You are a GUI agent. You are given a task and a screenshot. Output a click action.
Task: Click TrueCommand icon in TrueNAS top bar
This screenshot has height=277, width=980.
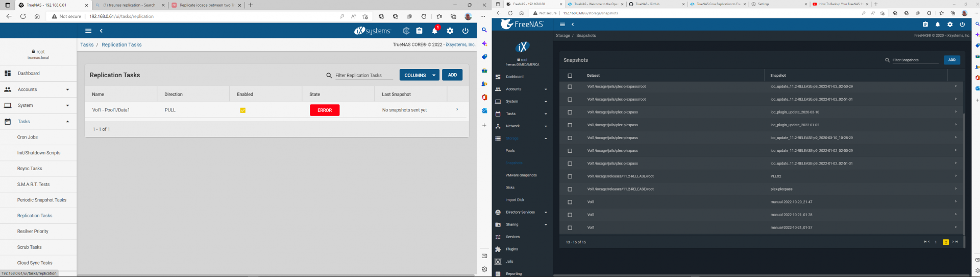click(406, 31)
